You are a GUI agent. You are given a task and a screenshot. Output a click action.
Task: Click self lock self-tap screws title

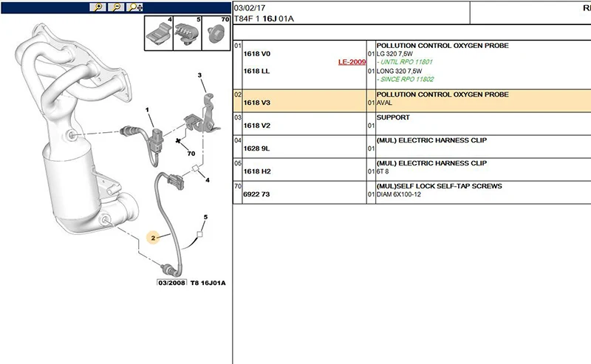pos(439,186)
